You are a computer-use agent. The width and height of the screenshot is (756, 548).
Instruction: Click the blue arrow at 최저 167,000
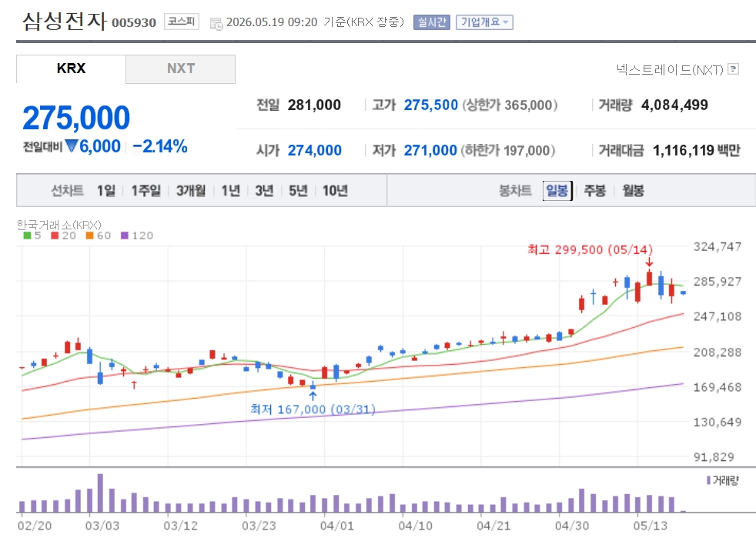click(313, 396)
